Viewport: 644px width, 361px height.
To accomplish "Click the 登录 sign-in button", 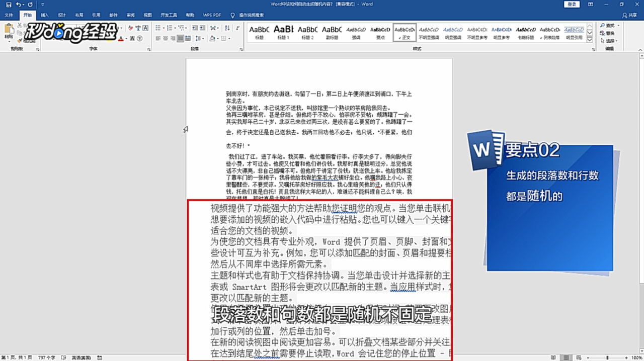I will pos(572,4).
